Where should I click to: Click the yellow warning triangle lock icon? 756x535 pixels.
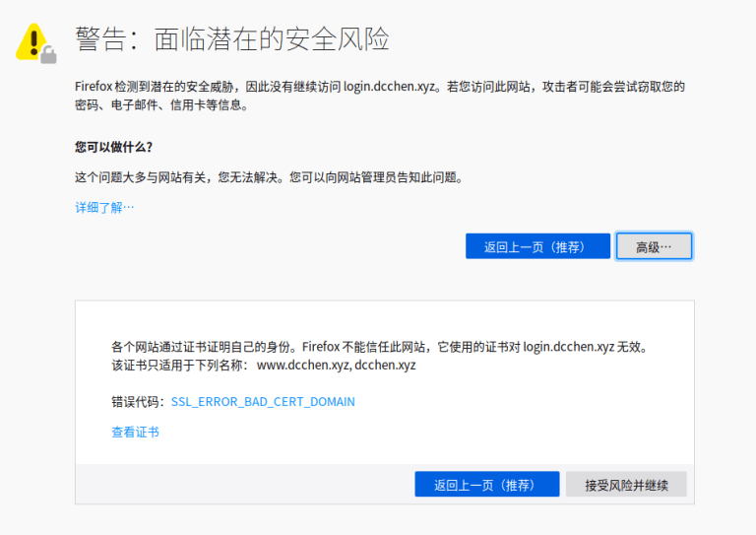click(x=36, y=43)
